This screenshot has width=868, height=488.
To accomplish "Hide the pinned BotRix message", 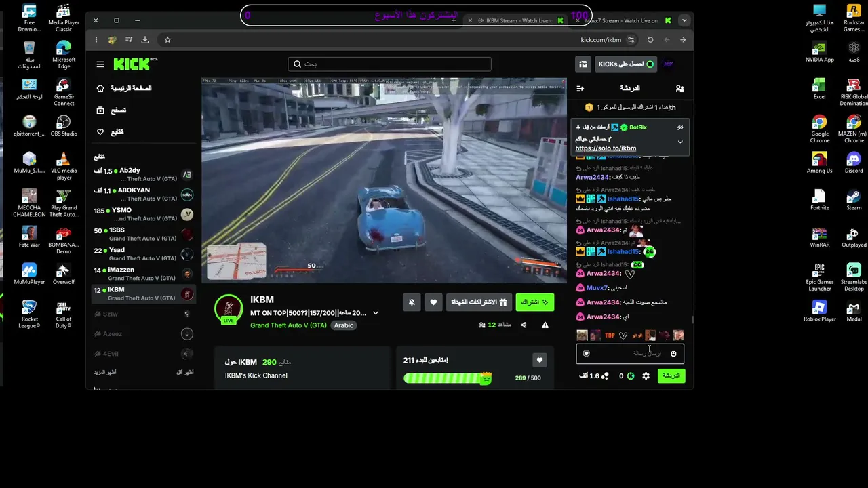I will pyautogui.click(x=680, y=127).
